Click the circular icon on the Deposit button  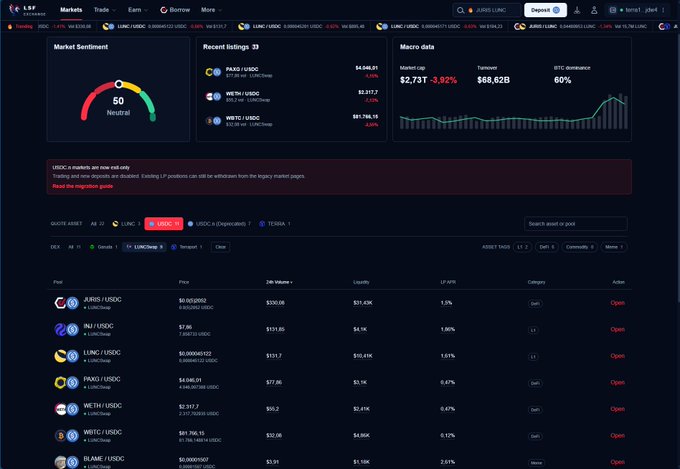[556, 10]
